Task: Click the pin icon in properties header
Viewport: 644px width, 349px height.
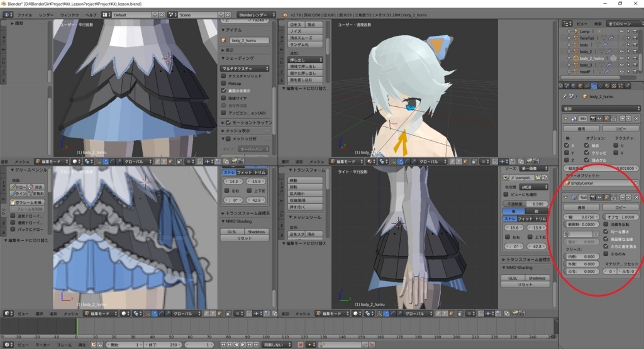Action: tap(565, 96)
